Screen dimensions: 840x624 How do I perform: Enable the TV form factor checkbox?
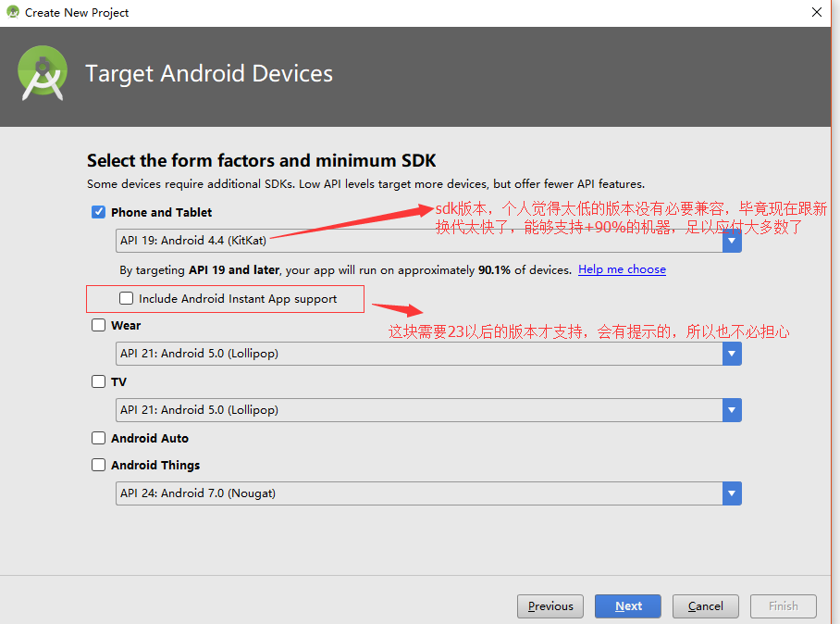pos(99,381)
